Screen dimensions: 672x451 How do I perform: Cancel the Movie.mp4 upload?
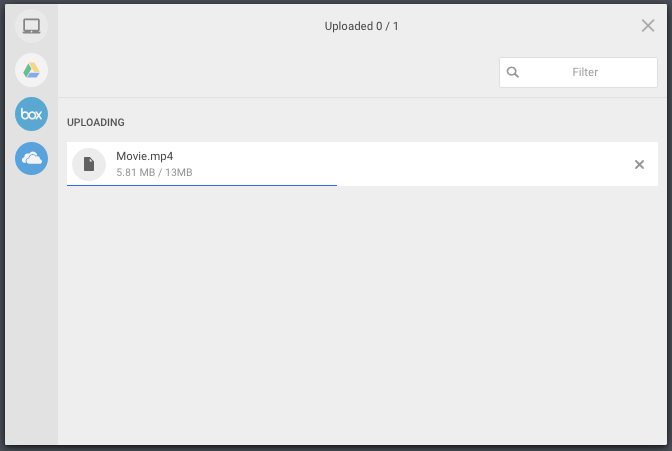(x=639, y=164)
